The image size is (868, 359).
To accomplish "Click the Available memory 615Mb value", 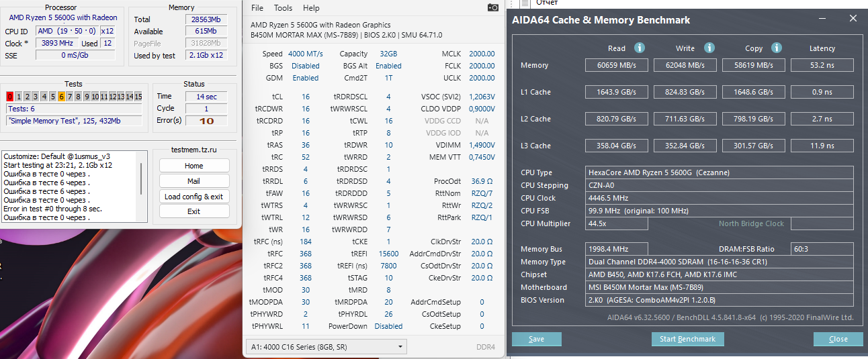I will click(x=206, y=32).
